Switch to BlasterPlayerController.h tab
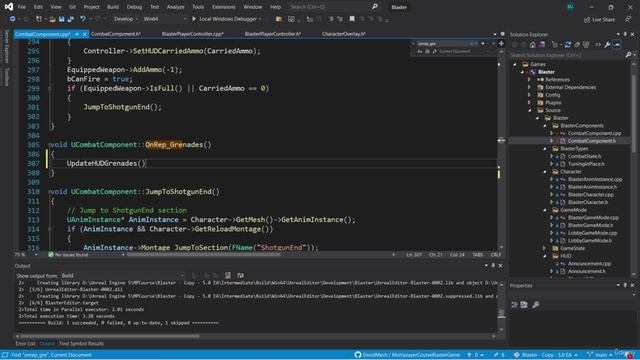The height and width of the screenshot is (360, 640). tap(273, 34)
